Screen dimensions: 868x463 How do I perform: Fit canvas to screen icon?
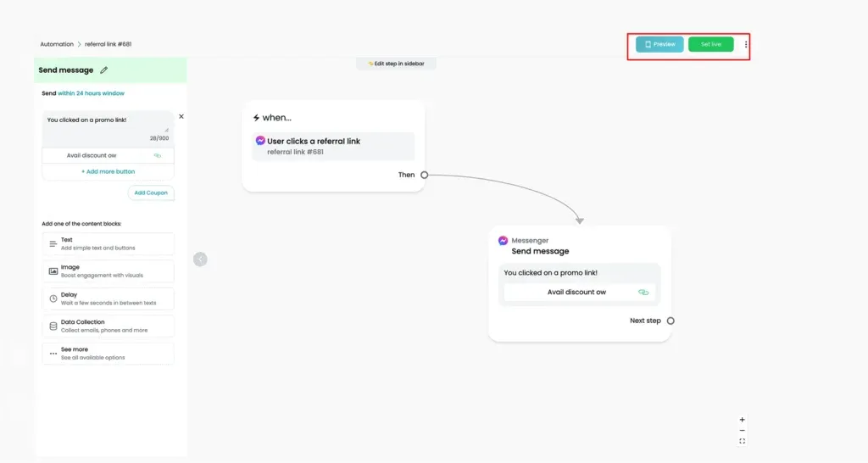point(742,442)
